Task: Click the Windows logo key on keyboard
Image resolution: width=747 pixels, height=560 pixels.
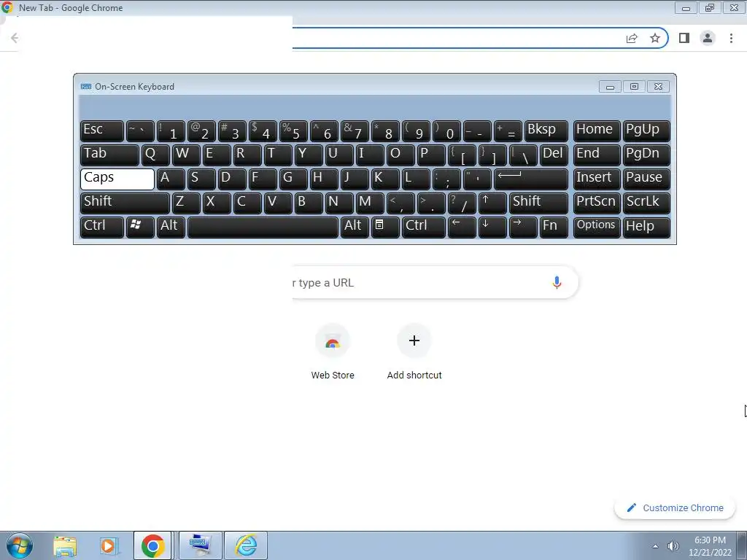Action: pos(140,227)
